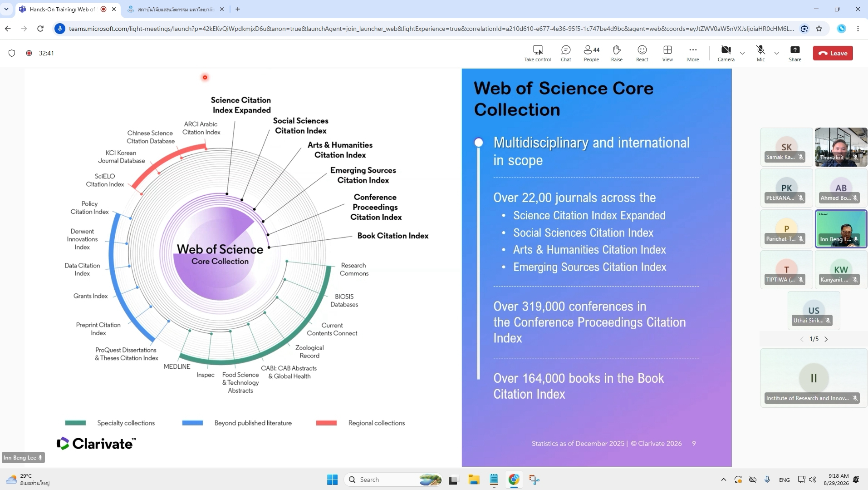Click the shield meeting info icon
Screen dimensions: 868x490
[12, 53]
